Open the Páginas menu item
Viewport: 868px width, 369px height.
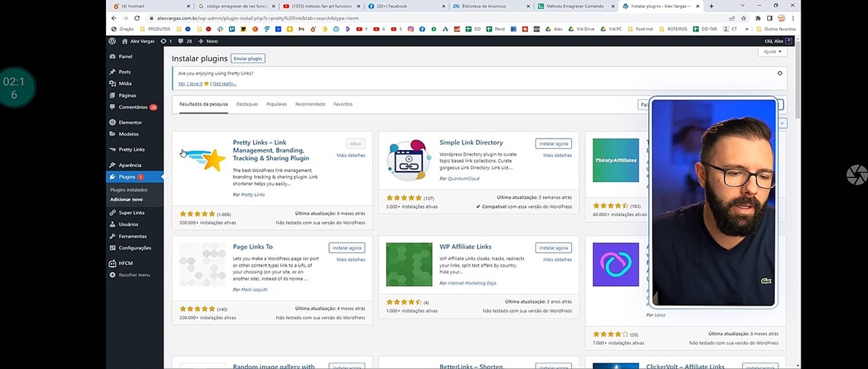coord(127,95)
